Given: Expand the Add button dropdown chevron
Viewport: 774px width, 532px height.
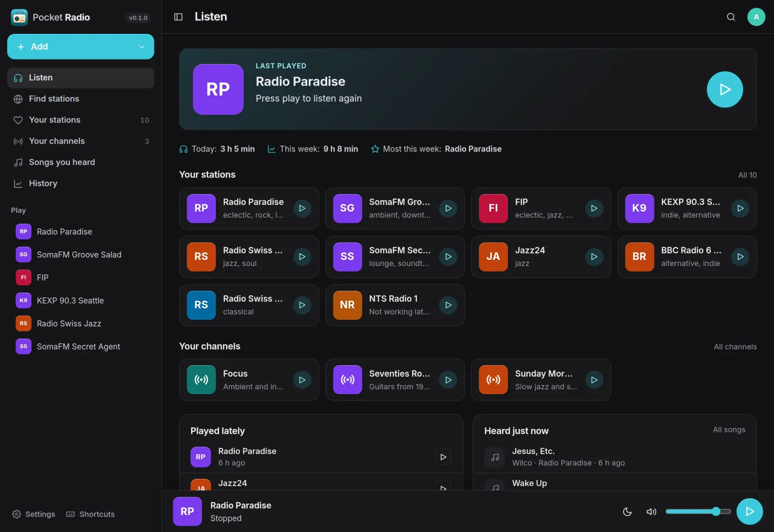Looking at the screenshot, I should pos(142,47).
